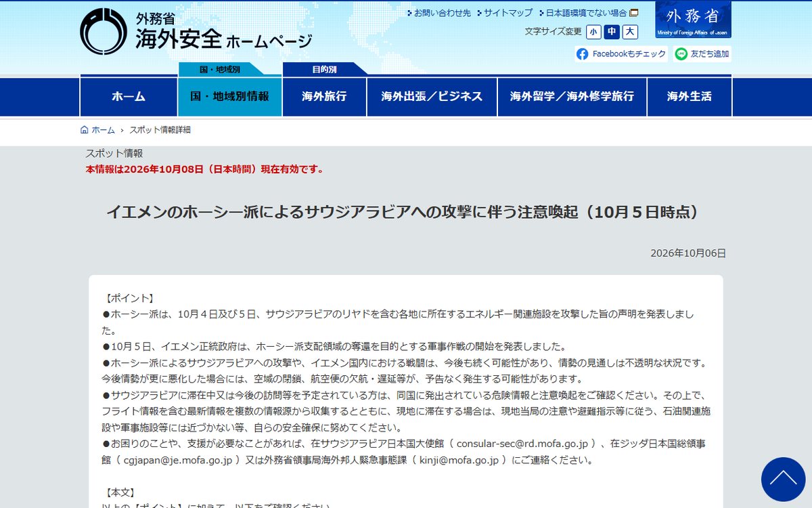Image resolution: width=812 pixels, height=508 pixels.
Task: Open 国・地域別情報 navigation tab
Action: click(230, 96)
